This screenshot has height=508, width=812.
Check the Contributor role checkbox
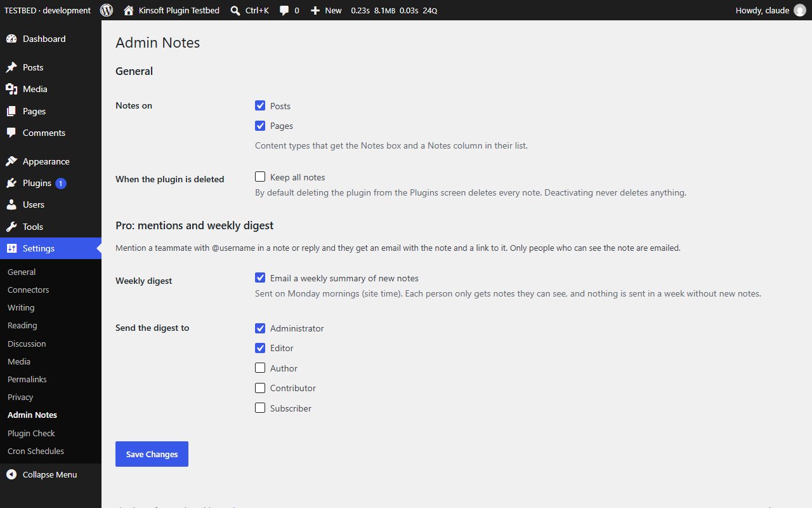coord(260,387)
